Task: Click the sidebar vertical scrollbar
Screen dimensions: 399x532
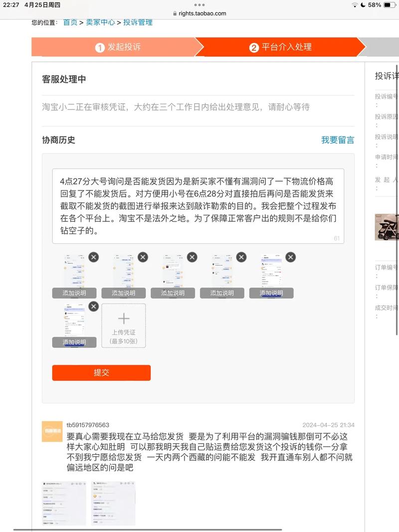Action: (x=397, y=199)
